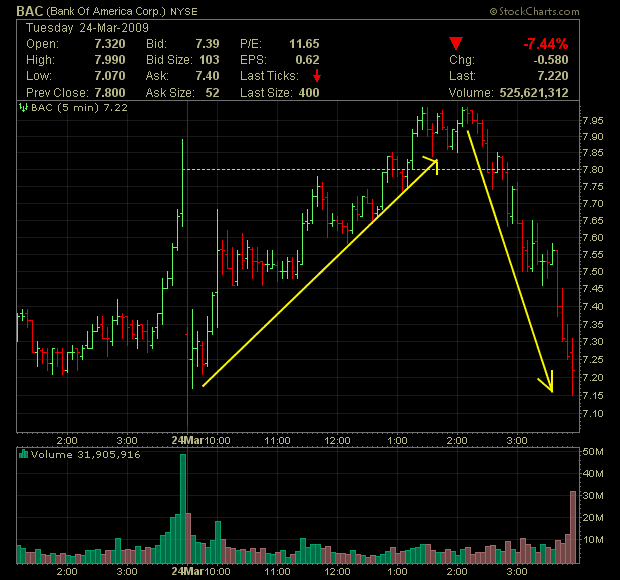Click the High value 7.990
Viewport: 620px width, 580px height.
[x=110, y=60]
